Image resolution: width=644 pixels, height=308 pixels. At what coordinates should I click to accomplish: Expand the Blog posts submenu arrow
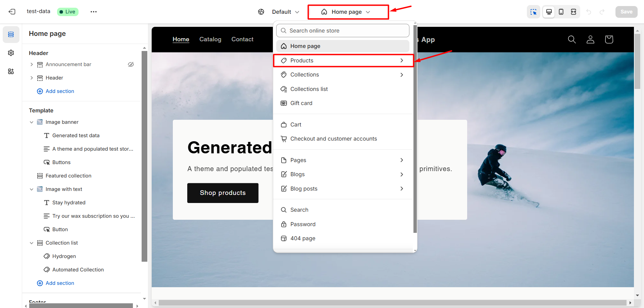402,189
